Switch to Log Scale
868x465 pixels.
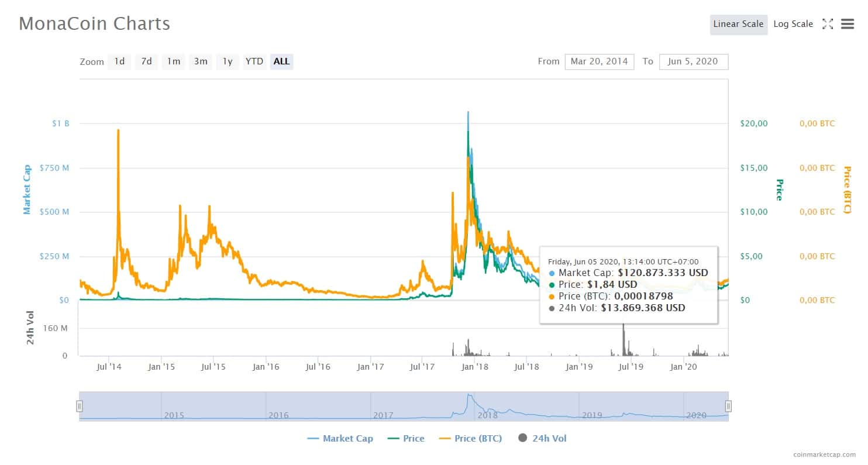793,25
